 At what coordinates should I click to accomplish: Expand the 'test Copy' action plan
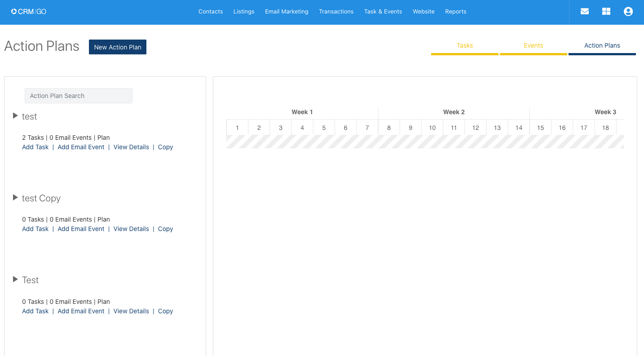[15, 198]
